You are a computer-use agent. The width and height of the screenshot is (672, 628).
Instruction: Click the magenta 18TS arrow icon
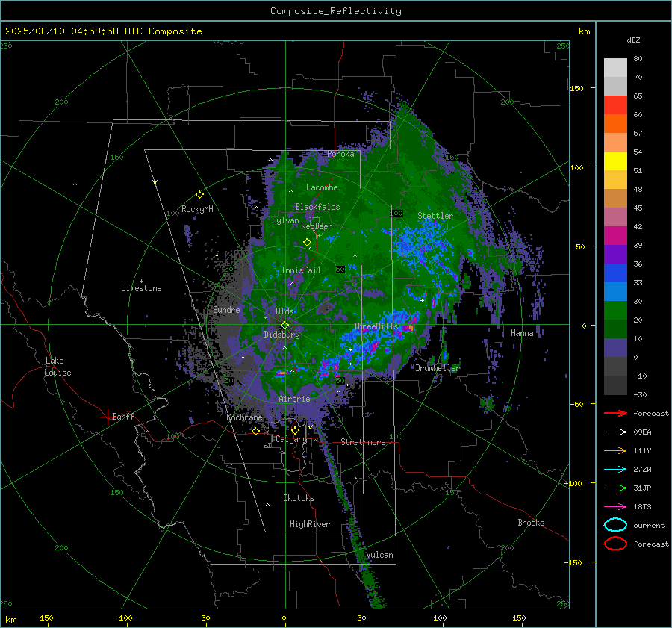(x=615, y=507)
